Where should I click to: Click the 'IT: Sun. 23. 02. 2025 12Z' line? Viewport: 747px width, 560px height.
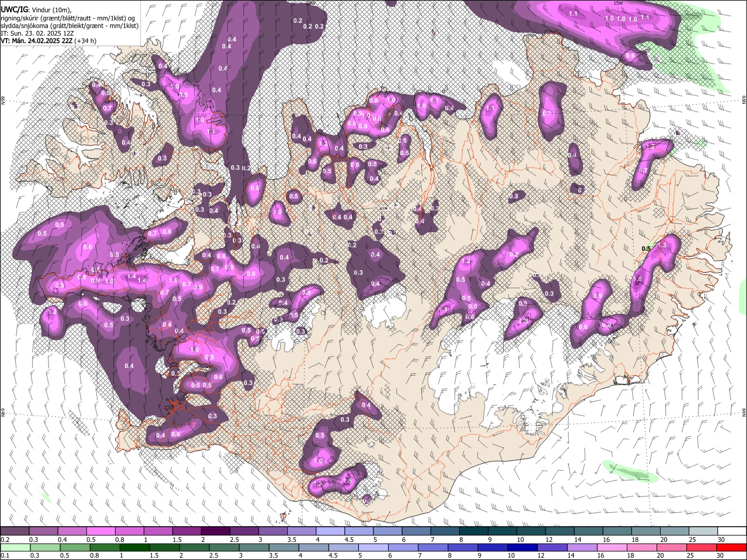[37, 33]
